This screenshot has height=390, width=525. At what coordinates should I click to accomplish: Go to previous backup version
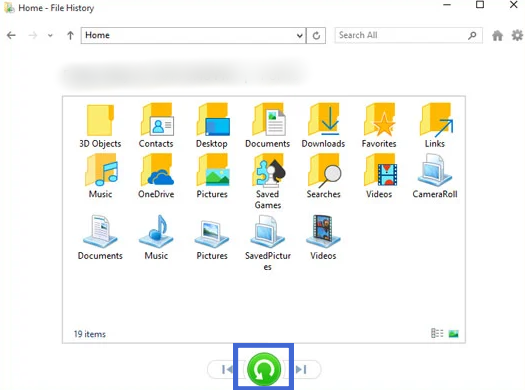(x=227, y=370)
